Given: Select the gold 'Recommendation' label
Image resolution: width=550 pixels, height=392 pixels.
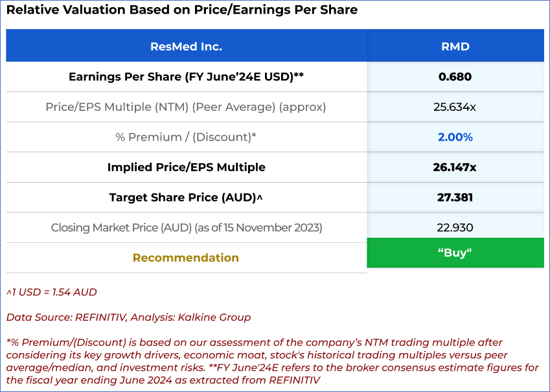Looking at the screenshot, I should tap(186, 258).
